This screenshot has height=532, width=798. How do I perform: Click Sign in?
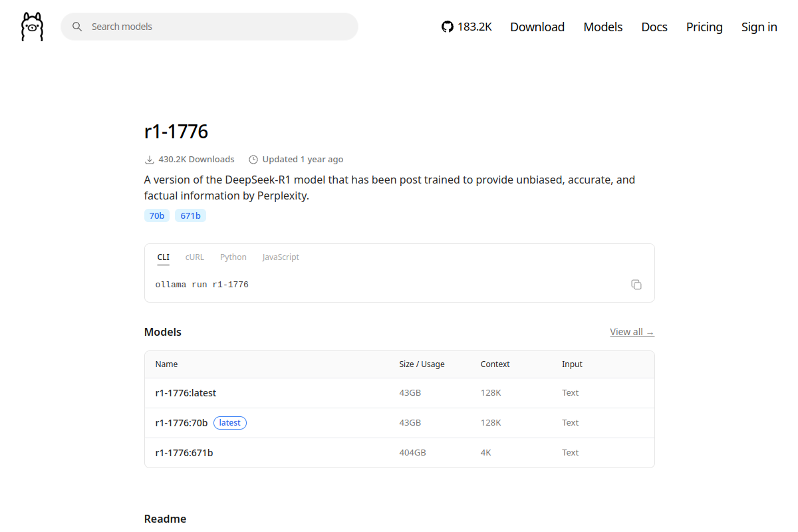tap(759, 27)
